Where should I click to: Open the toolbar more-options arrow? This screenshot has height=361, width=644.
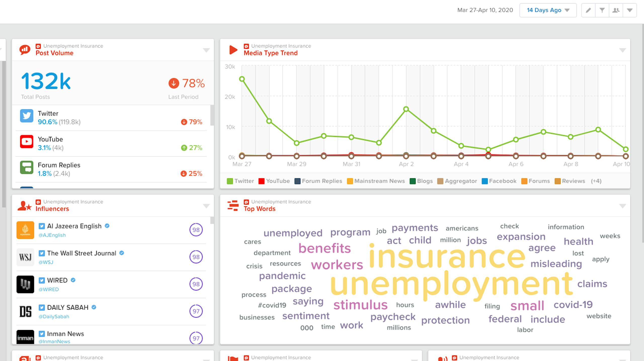[630, 10]
